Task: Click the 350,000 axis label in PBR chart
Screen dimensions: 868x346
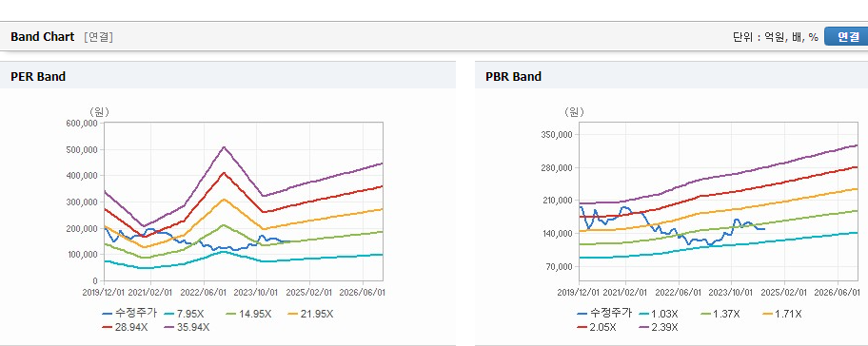Action: (557, 134)
